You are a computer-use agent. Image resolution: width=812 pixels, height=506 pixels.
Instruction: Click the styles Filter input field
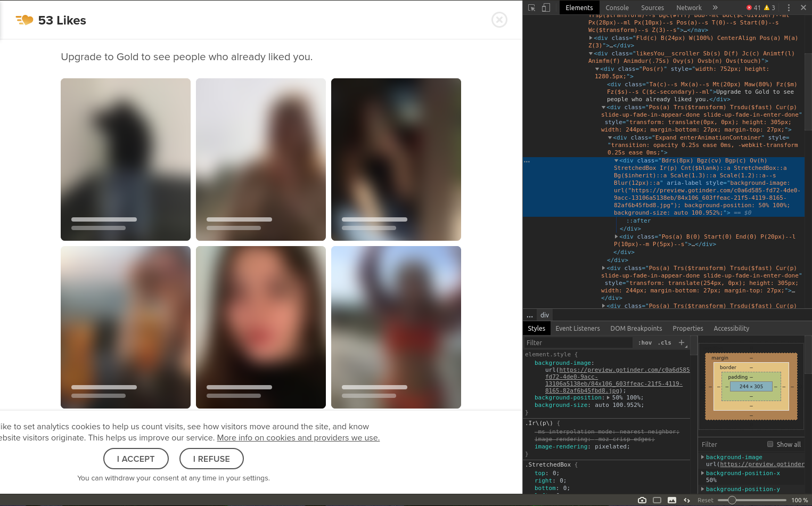point(578,343)
